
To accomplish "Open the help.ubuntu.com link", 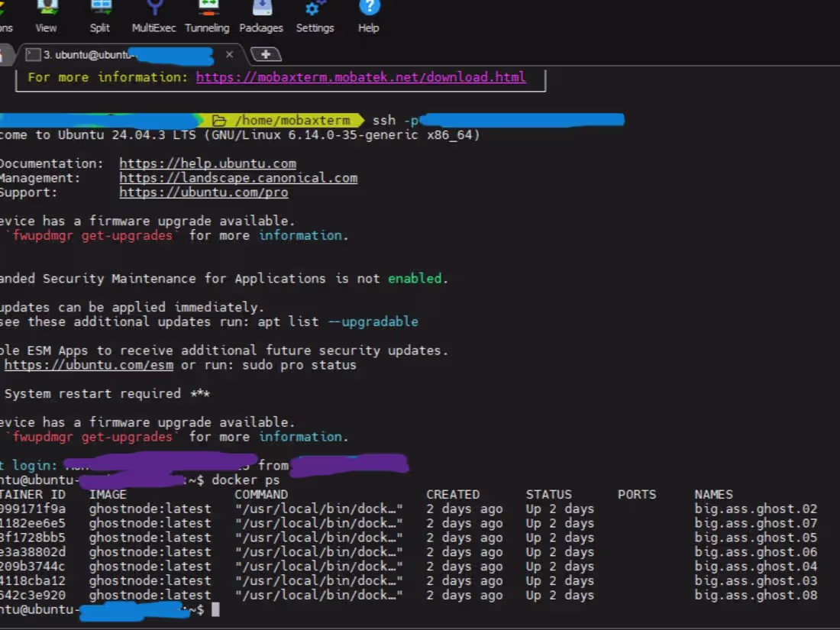I will pyautogui.click(x=207, y=163).
